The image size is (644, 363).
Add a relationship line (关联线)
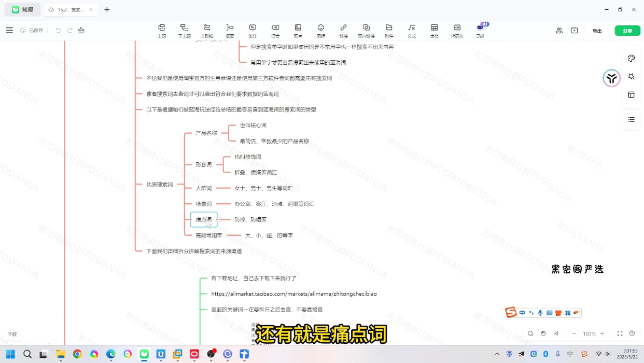click(x=207, y=31)
